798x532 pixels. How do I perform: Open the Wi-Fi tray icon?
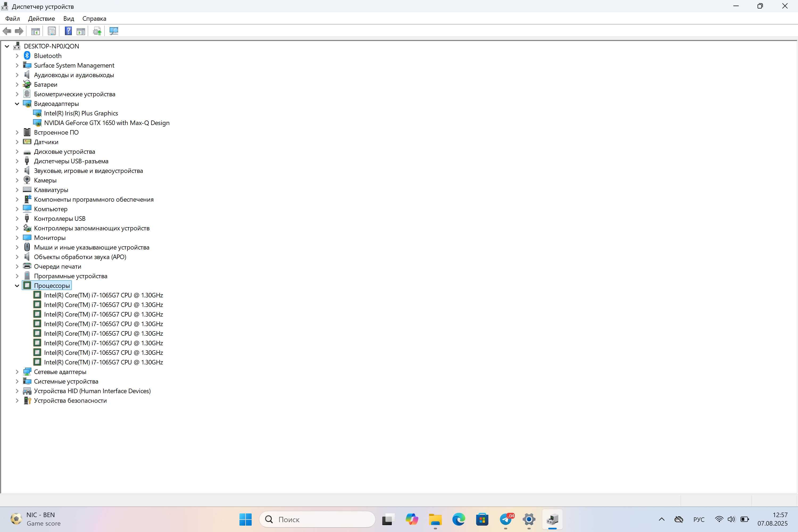pos(719,519)
